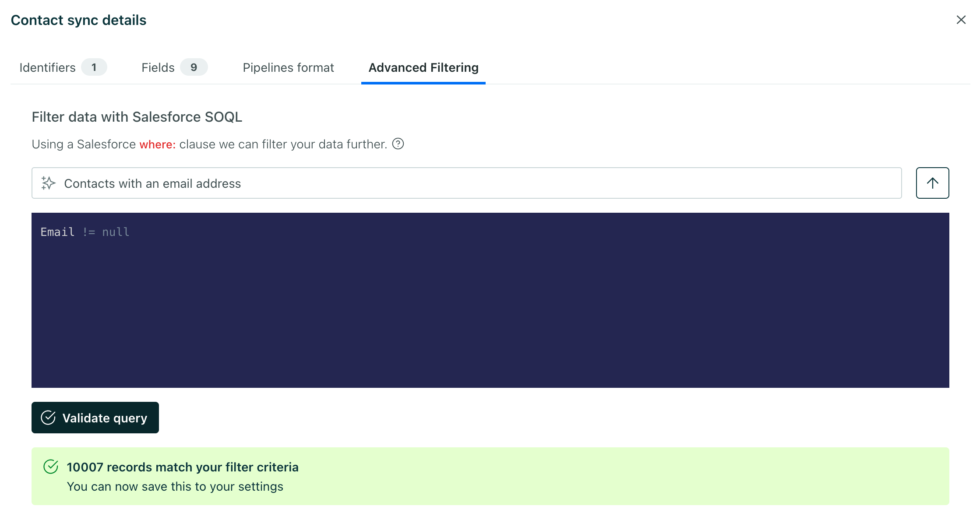Select the Pipelines format tab

point(288,67)
